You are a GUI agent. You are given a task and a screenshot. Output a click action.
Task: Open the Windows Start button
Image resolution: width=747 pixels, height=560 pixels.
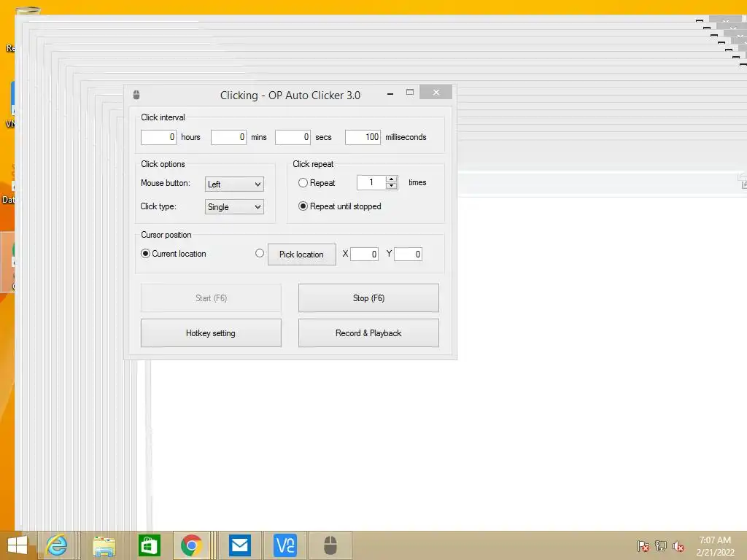(18, 545)
